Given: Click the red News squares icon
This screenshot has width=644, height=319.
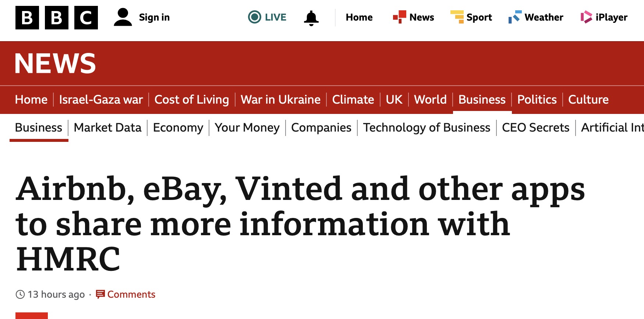Looking at the screenshot, I should (399, 17).
